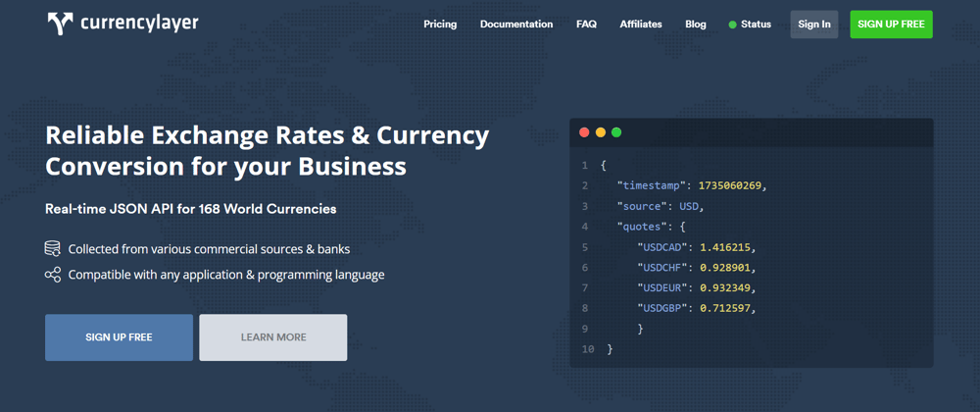Check the Status page link
Image resolution: width=980 pixels, height=412 pixels.
click(756, 25)
